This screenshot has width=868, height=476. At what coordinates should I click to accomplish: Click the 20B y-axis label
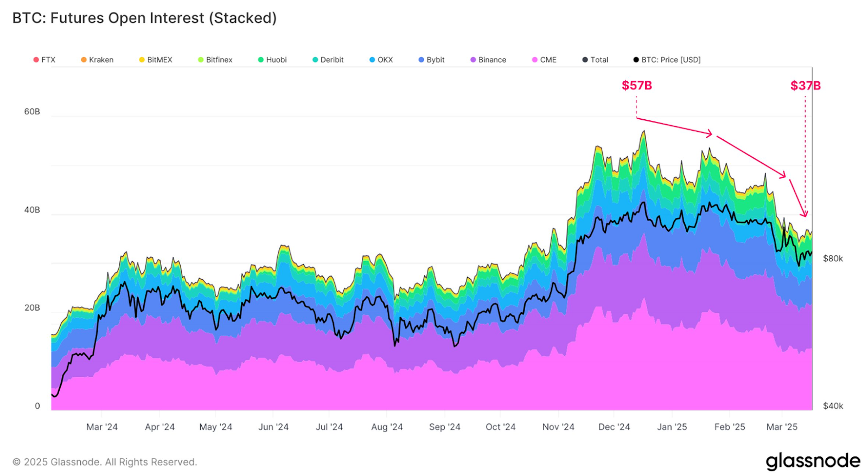(32, 307)
